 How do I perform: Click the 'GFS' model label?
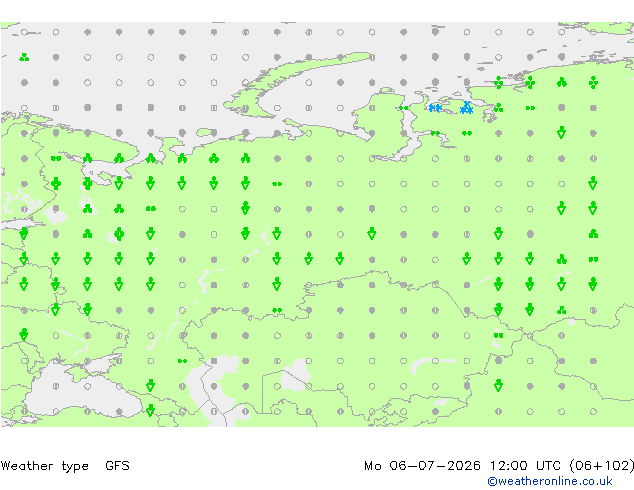pyautogui.click(x=117, y=466)
